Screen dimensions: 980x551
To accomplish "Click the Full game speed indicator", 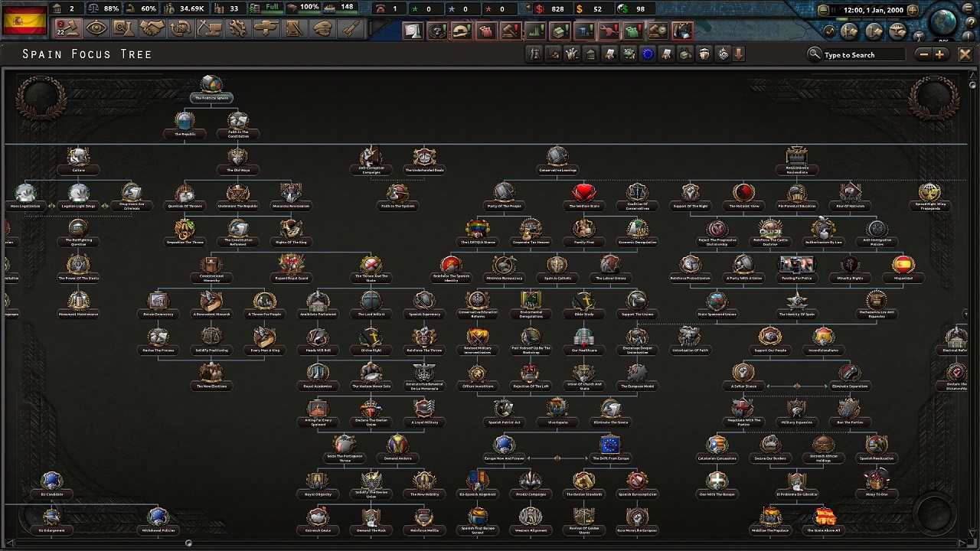I will 269,8.
